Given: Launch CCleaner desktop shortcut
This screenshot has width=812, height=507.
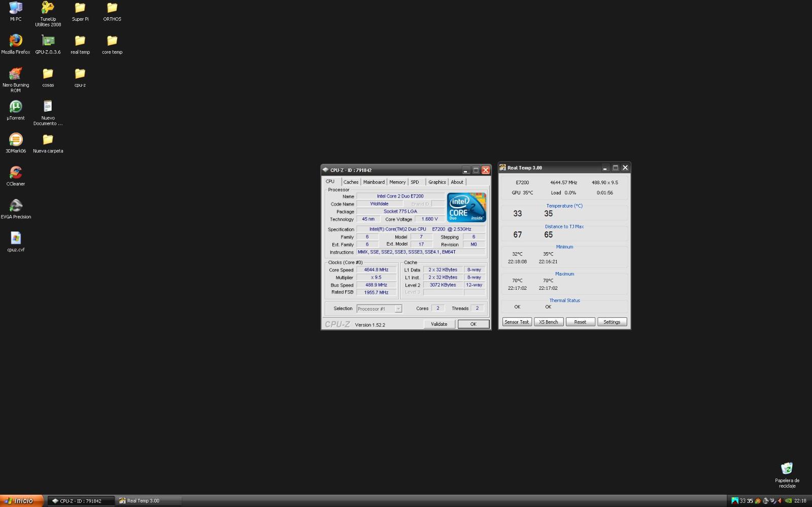Looking at the screenshot, I should coord(16,176).
